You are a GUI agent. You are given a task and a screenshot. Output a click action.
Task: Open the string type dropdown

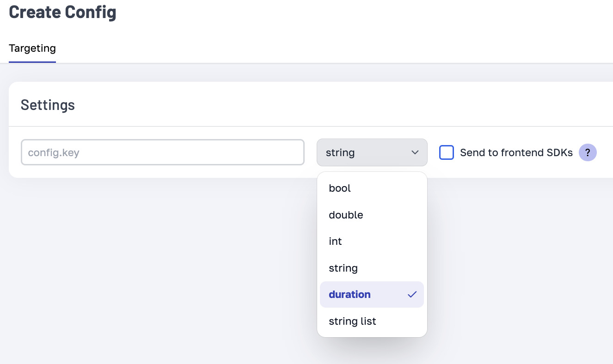(x=372, y=152)
